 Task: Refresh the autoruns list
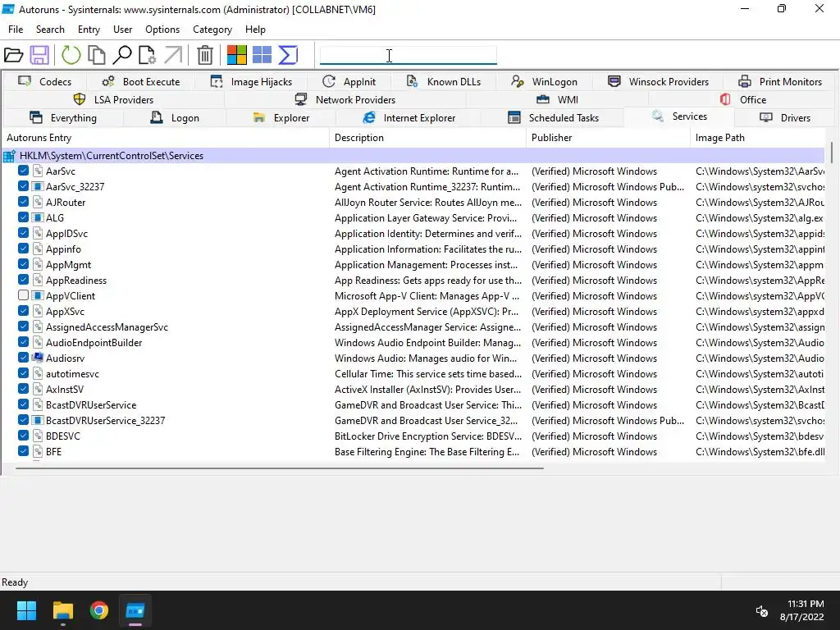71,55
